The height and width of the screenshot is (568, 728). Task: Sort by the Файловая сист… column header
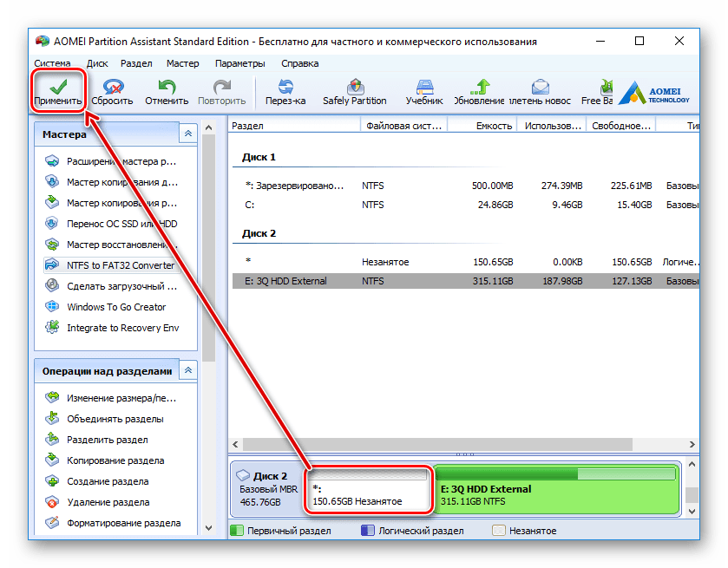pyautogui.click(x=404, y=126)
